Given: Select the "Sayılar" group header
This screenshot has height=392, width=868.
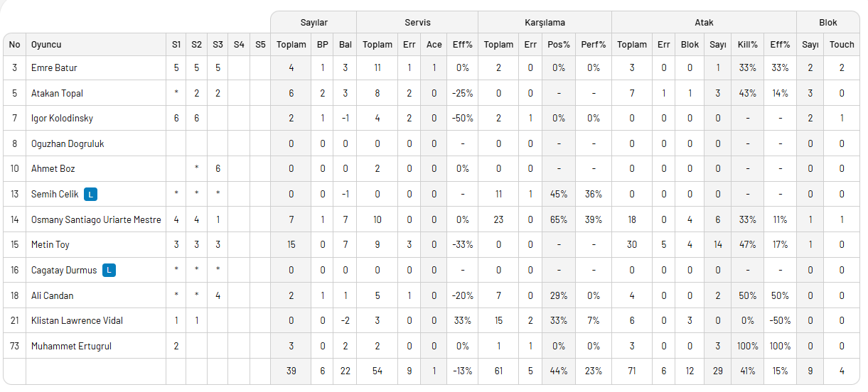Looking at the screenshot, I should pos(314,23).
